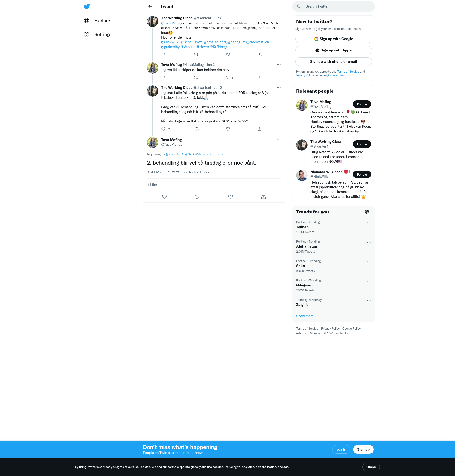
Task: Open @stkanten1 link in Replying to line
Action: point(174,154)
